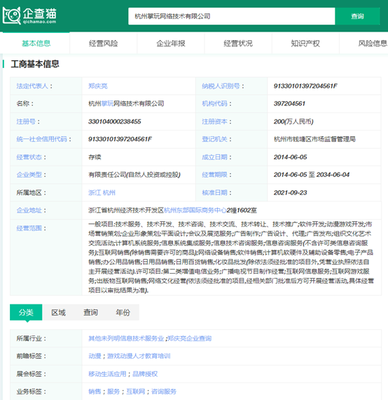Screen dimensions: 388x400
Task: Click company type value 有限责任公司(自然人投资或控股)
Action: click(x=134, y=175)
